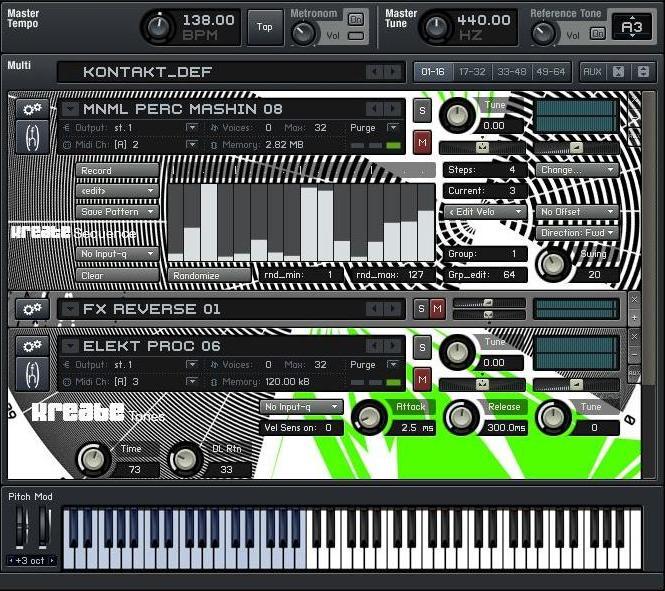Image resolution: width=665 pixels, height=591 pixels.
Task: Click the Vel Sens on value field
Action: coord(301,428)
